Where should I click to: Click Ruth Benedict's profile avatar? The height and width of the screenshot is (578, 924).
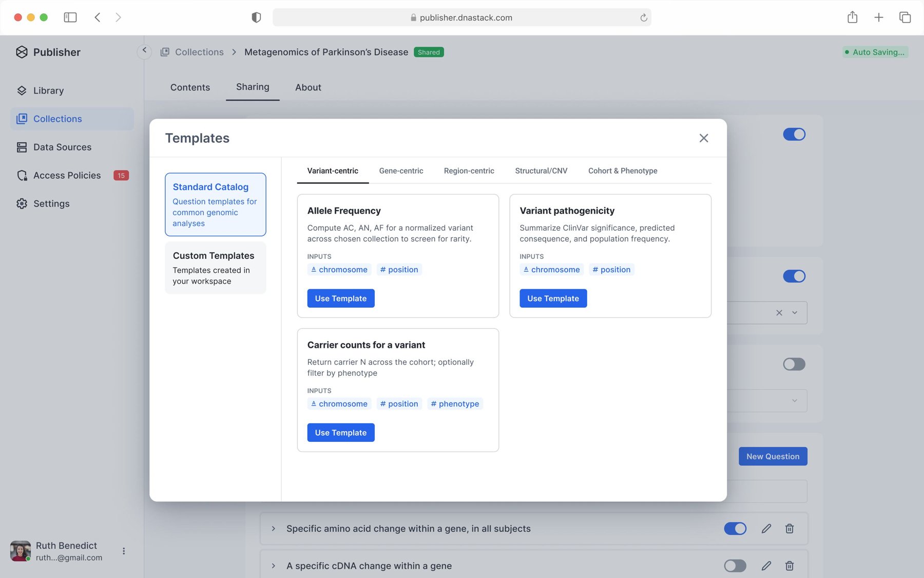click(x=21, y=551)
